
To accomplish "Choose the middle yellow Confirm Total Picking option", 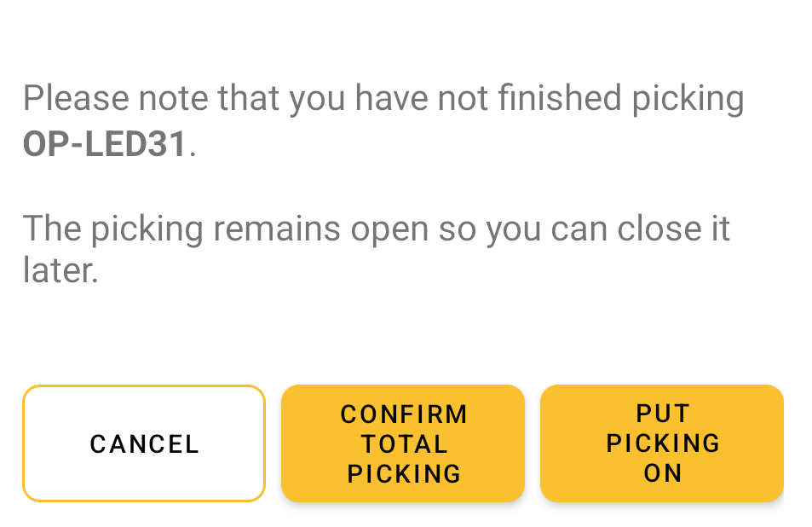I will pyautogui.click(x=403, y=443).
